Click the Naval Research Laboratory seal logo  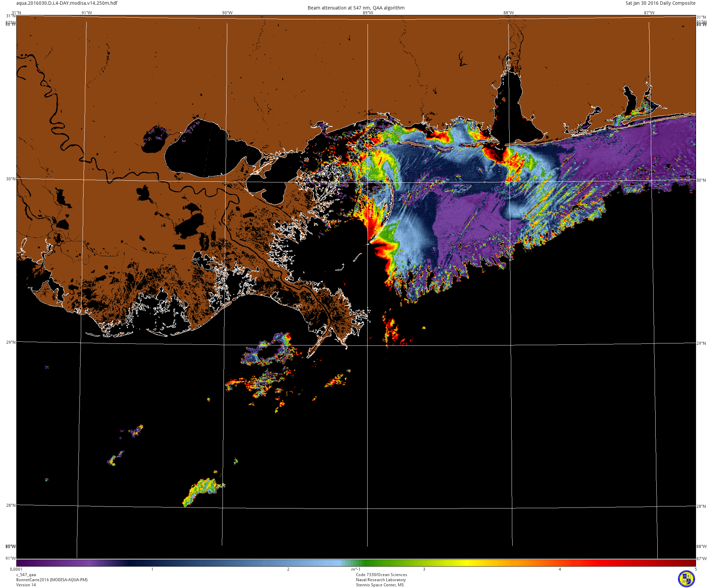tap(686, 578)
